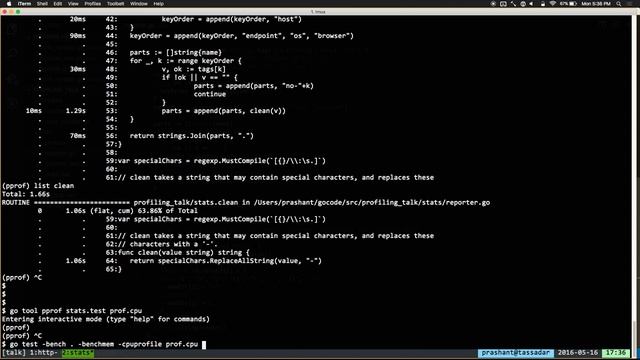Close the iTerm window with red button
Image resolution: width=640 pixels, height=360 pixels.
coord(4,12)
